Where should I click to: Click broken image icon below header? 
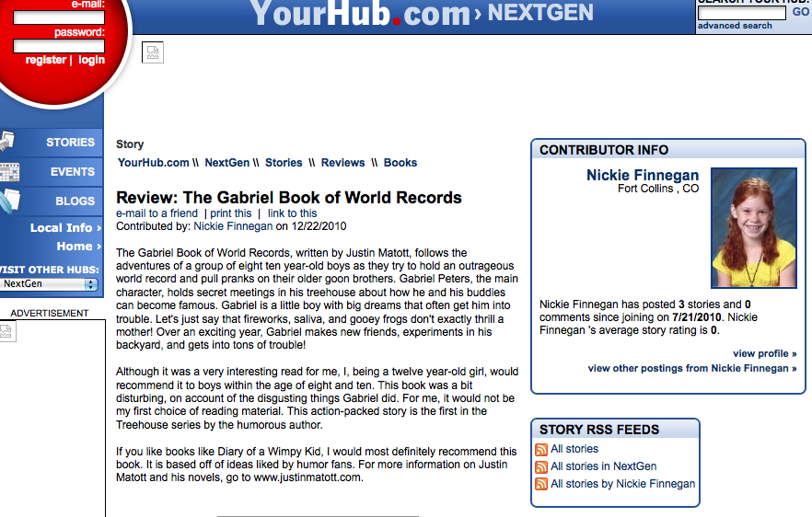tap(153, 52)
